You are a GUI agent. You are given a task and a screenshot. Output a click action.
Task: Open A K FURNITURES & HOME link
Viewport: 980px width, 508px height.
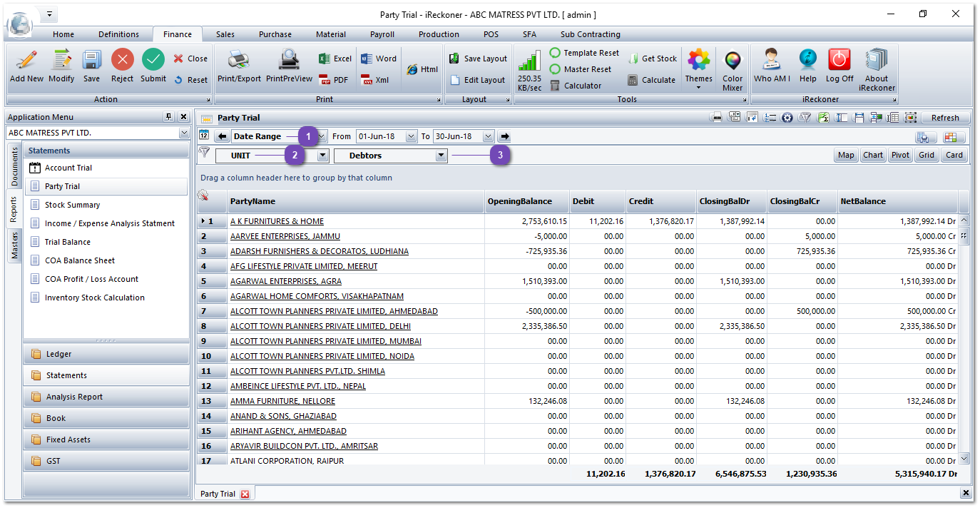[x=277, y=221]
